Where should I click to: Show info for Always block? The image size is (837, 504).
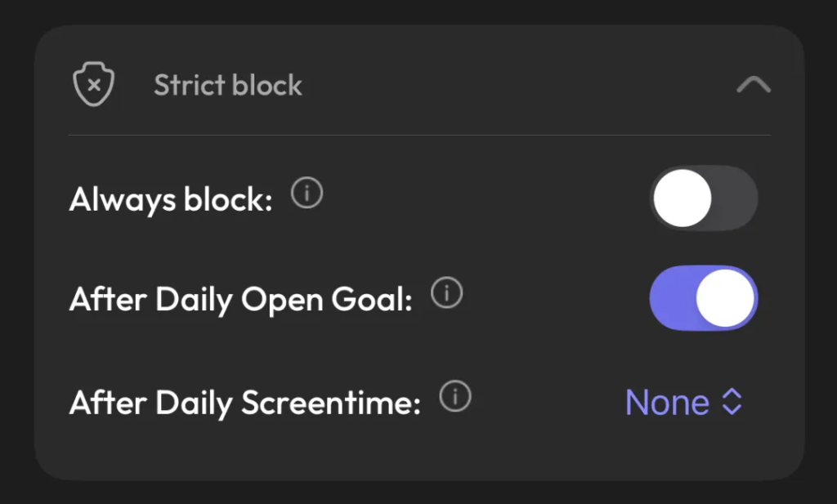(307, 194)
